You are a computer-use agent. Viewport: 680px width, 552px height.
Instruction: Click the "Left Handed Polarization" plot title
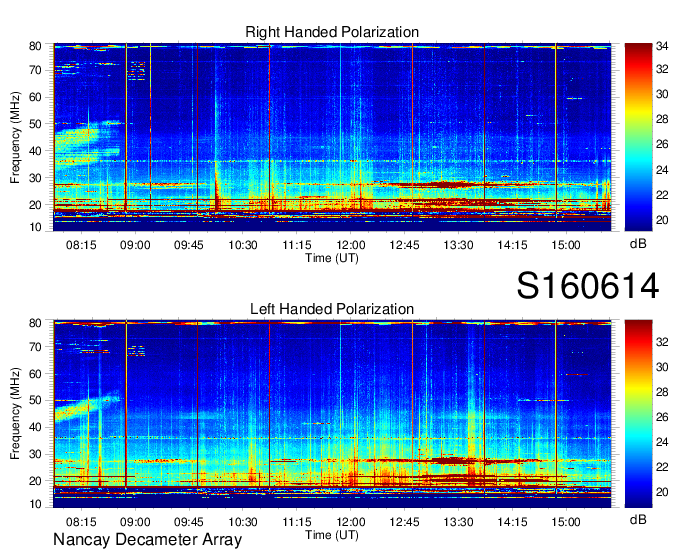coord(332,309)
